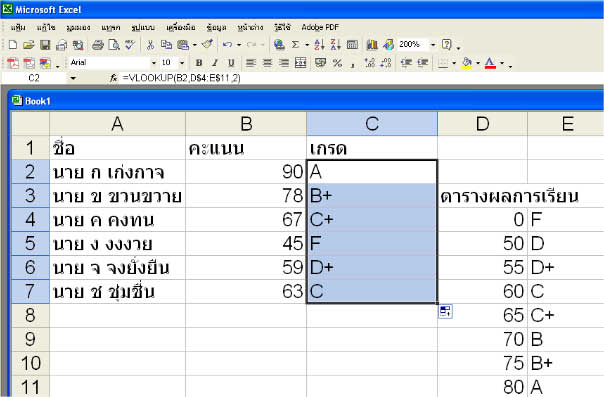Image resolution: width=604 pixels, height=397 pixels.
Task: Click the Search toolbar icon
Action: [x=78, y=45]
